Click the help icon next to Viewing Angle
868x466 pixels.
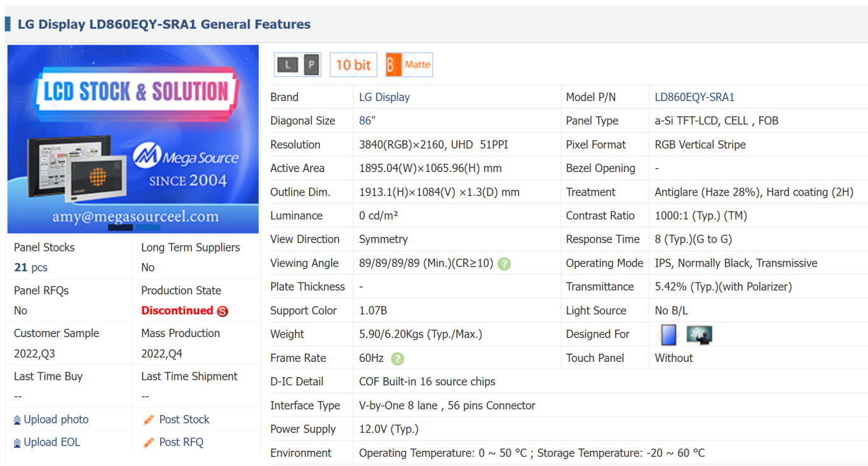point(504,263)
